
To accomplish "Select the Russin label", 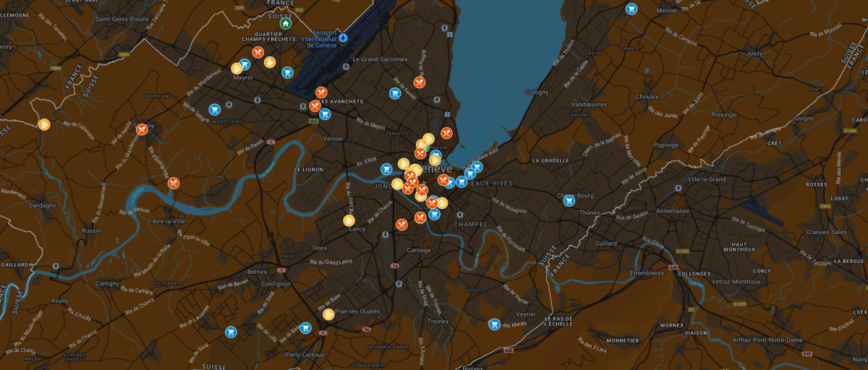I will point(92,231).
